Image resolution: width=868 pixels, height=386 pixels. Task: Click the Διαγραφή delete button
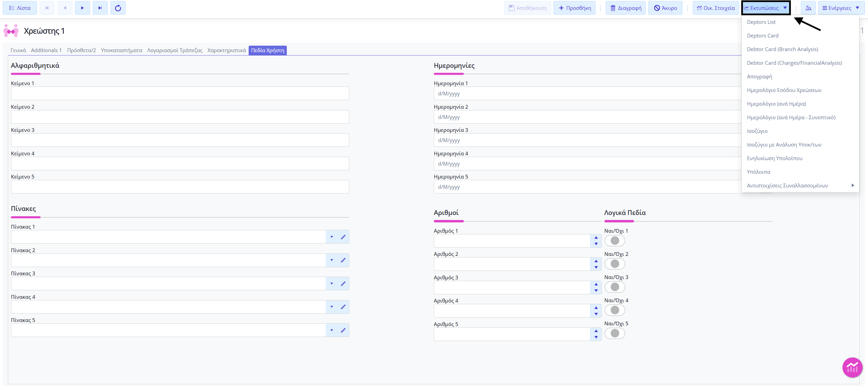tap(626, 8)
